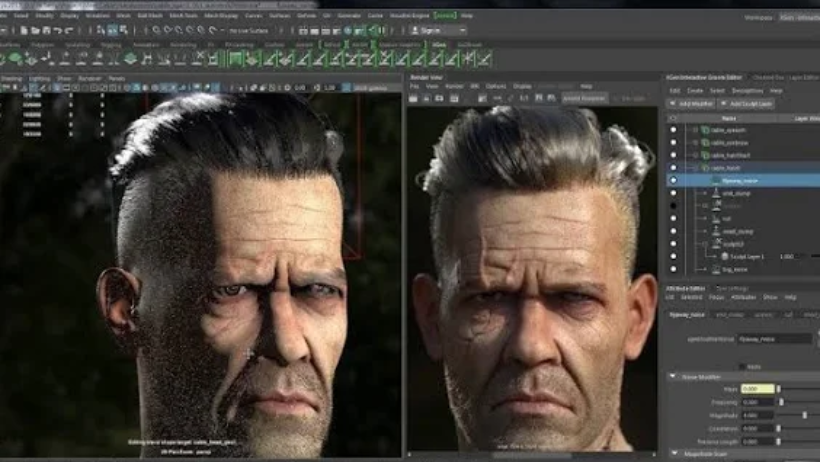
Task: Expand the cable_hairShort description tree
Action: coord(695,155)
